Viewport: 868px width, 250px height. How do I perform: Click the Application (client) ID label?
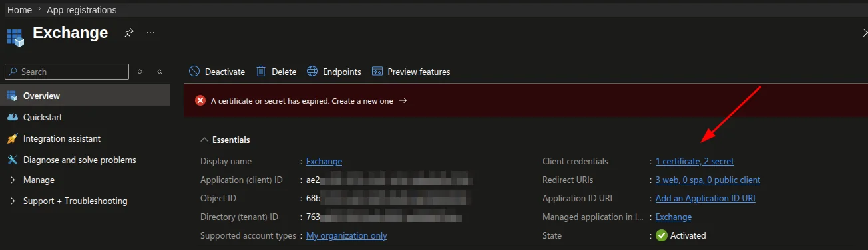pyautogui.click(x=242, y=180)
